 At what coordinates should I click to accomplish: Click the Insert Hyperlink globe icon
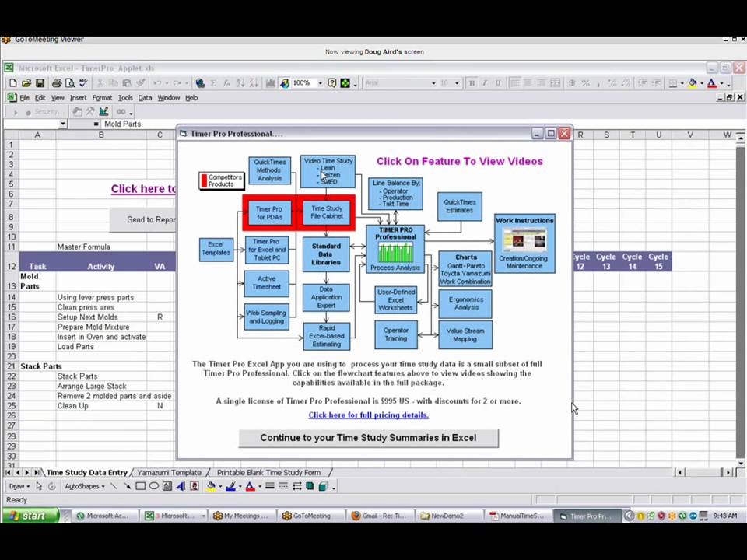tap(201, 83)
